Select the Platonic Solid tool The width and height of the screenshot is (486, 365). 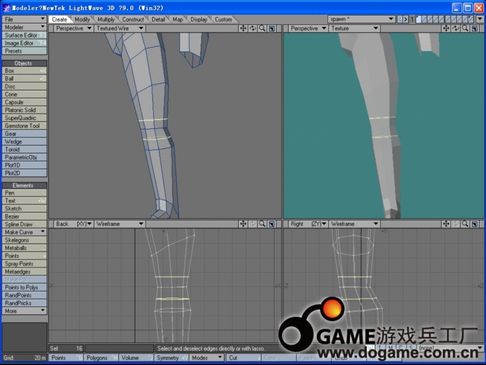click(24, 110)
